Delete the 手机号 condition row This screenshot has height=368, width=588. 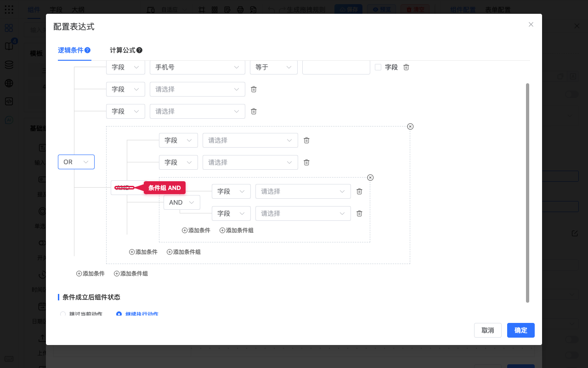tap(406, 67)
